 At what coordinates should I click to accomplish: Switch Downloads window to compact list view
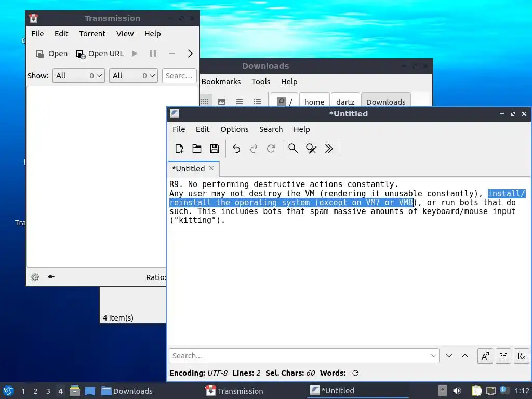(240, 102)
